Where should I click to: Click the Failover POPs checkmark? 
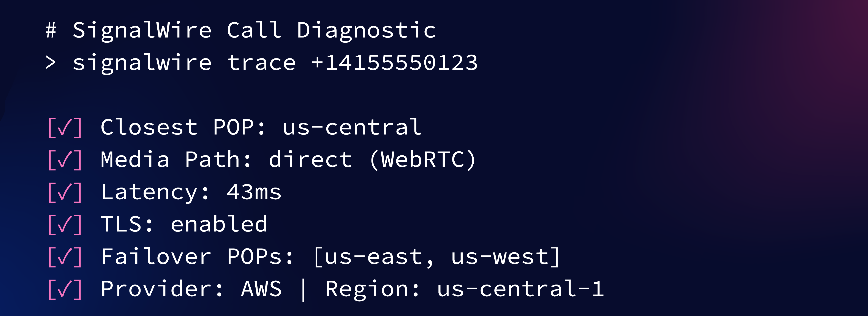[65, 257]
